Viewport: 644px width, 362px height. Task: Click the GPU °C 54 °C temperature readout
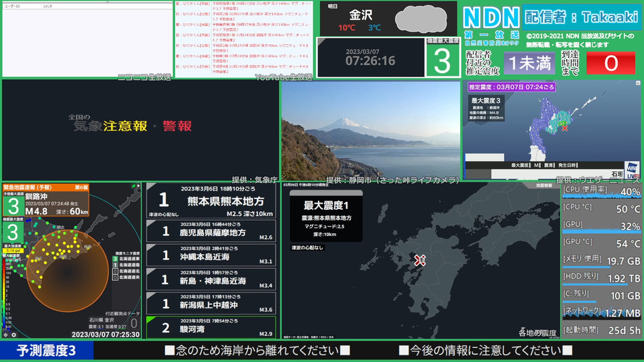point(602,243)
